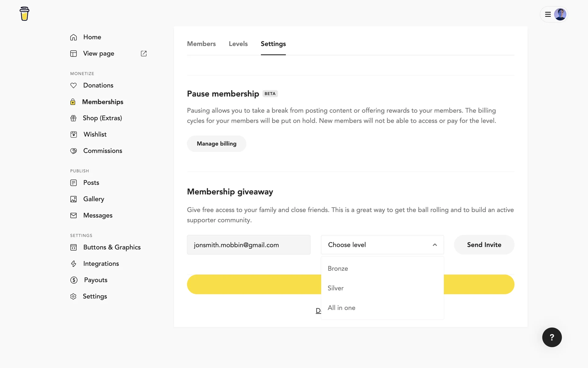Switch to the Members tab
588x368 pixels.
pos(201,44)
